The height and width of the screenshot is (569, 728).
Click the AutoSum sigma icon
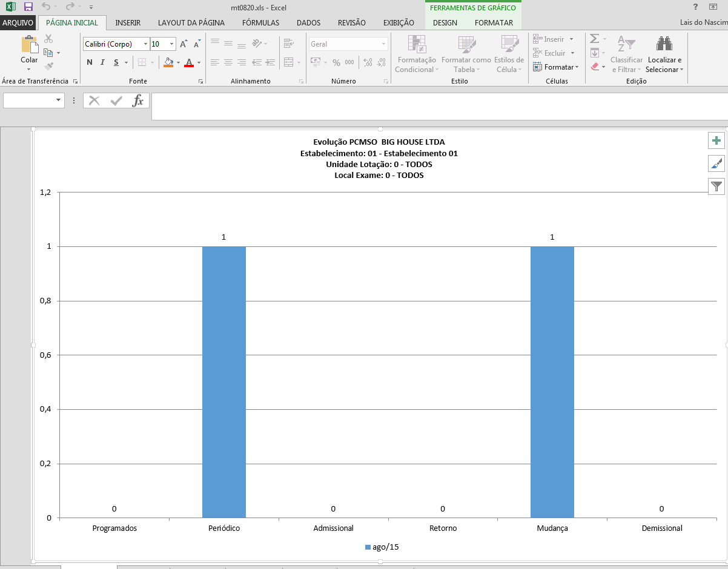point(594,39)
